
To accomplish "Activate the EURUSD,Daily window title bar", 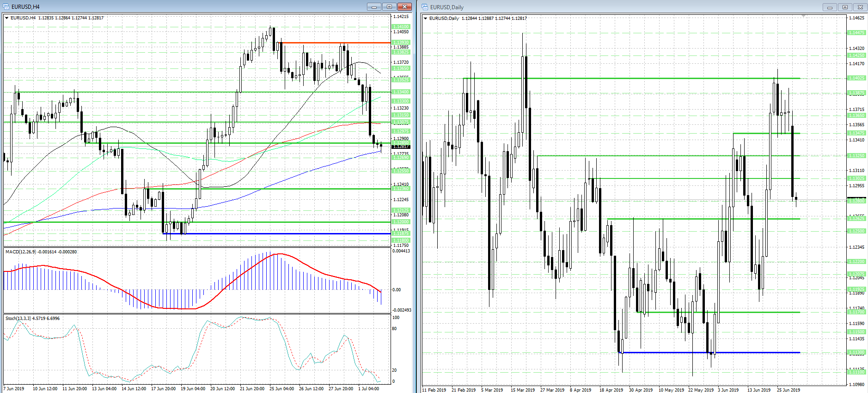I will pyautogui.click(x=619, y=7).
